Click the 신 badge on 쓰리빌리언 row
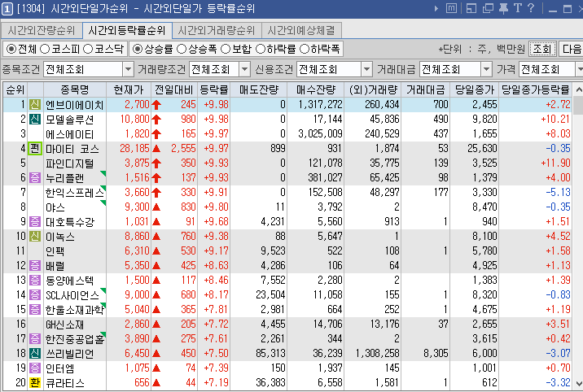 [35, 354]
